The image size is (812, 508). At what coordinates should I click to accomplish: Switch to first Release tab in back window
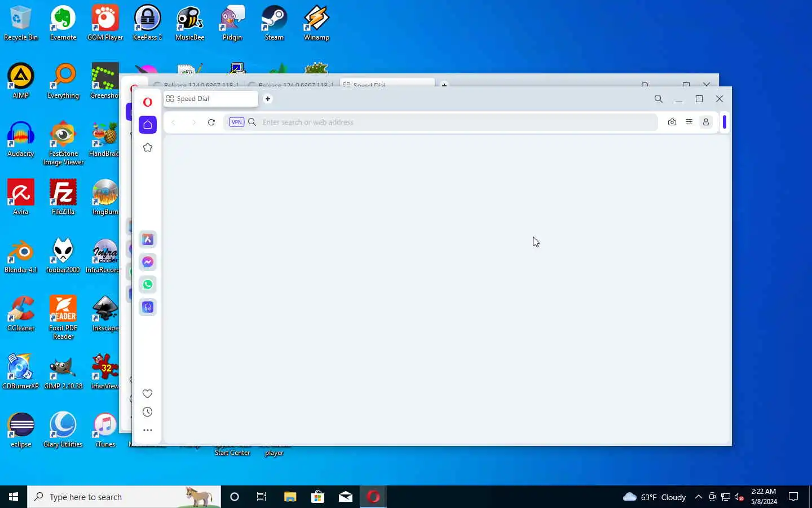click(197, 84)
